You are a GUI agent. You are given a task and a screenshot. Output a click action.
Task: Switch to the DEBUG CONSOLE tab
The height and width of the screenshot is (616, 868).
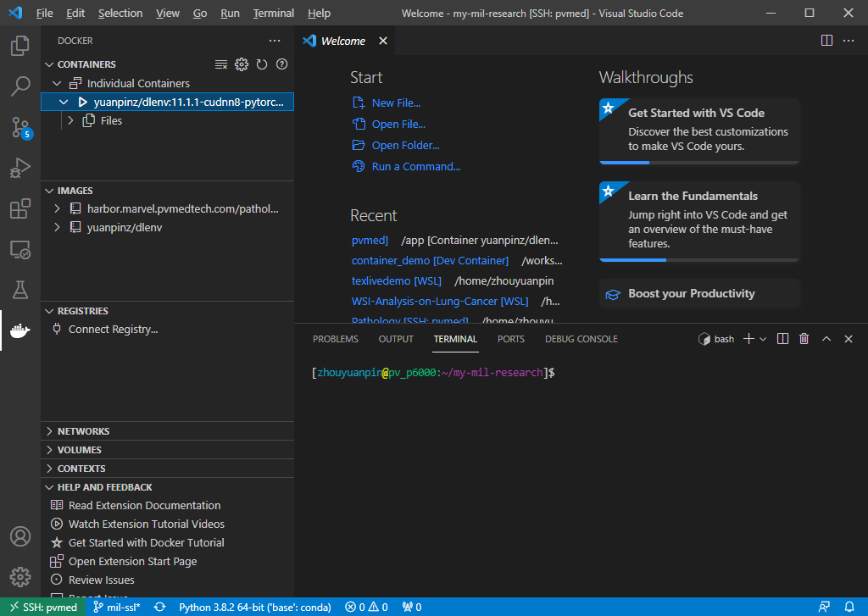pos(581,339)
